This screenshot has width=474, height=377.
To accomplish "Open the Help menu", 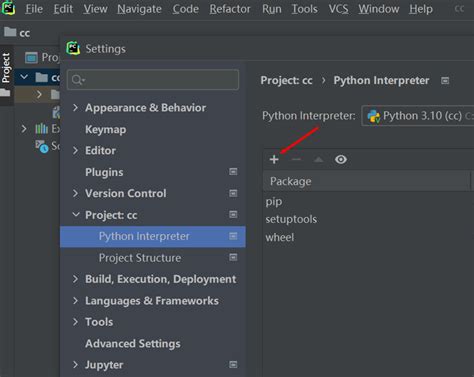I will coord(421,9).
